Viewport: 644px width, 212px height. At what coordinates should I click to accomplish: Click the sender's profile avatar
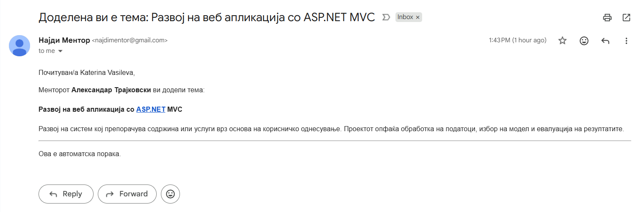tap(19, 46)
